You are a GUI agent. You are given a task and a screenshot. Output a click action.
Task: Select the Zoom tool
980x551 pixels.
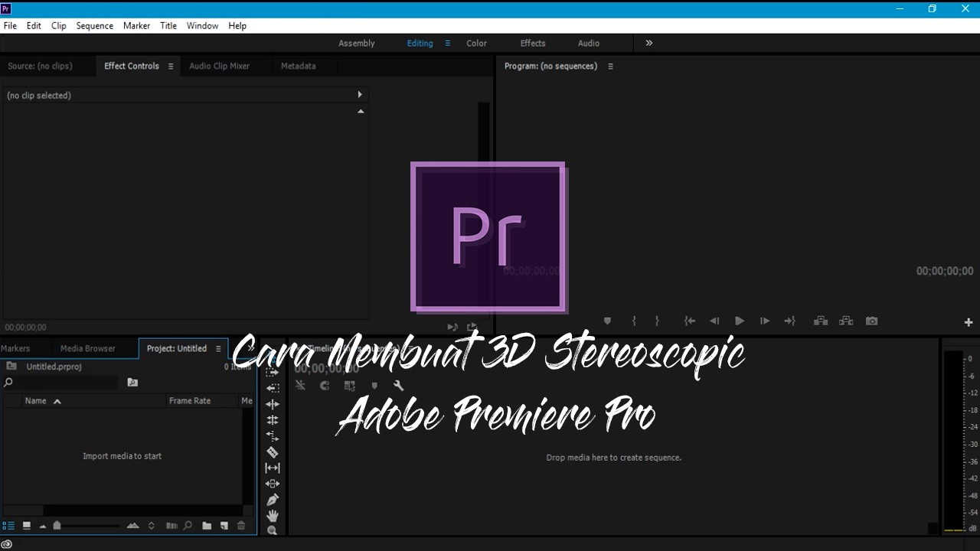point(273,530)
